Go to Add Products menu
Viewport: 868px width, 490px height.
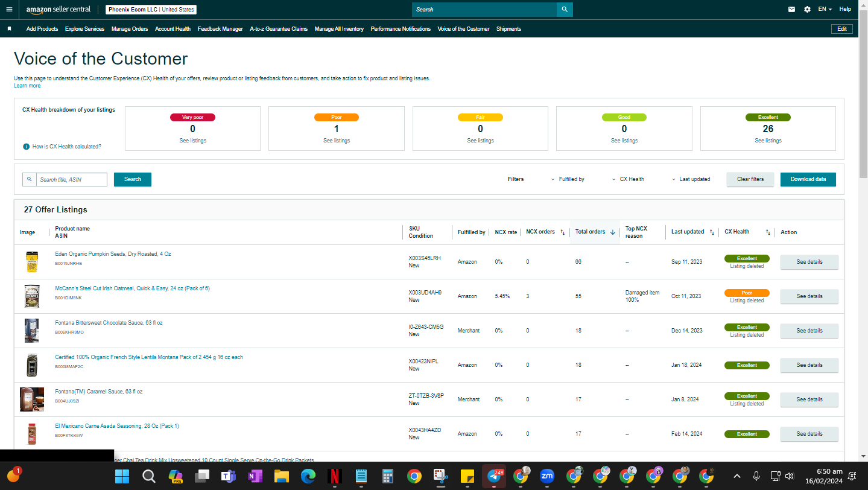pos(42,29)
